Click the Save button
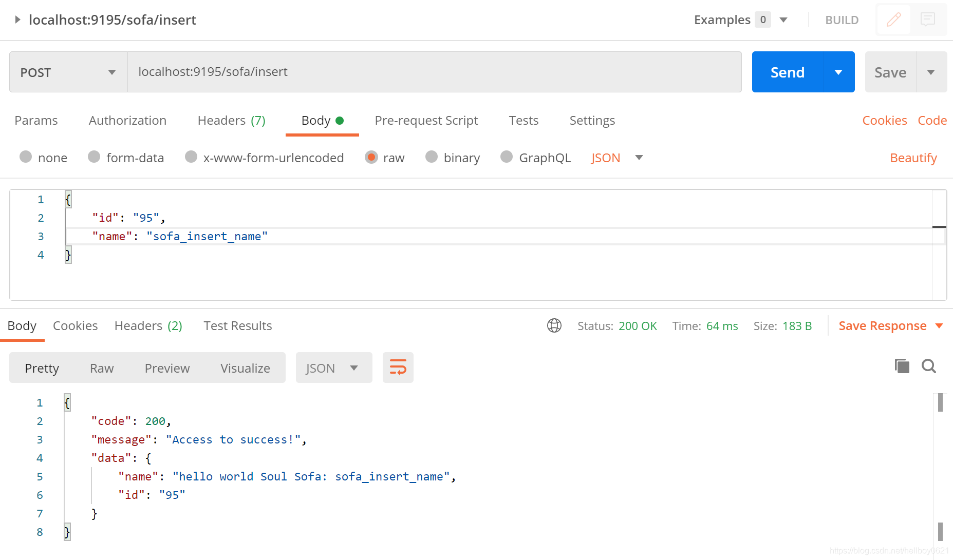The image size is (953, 560). tap(890, 72)
